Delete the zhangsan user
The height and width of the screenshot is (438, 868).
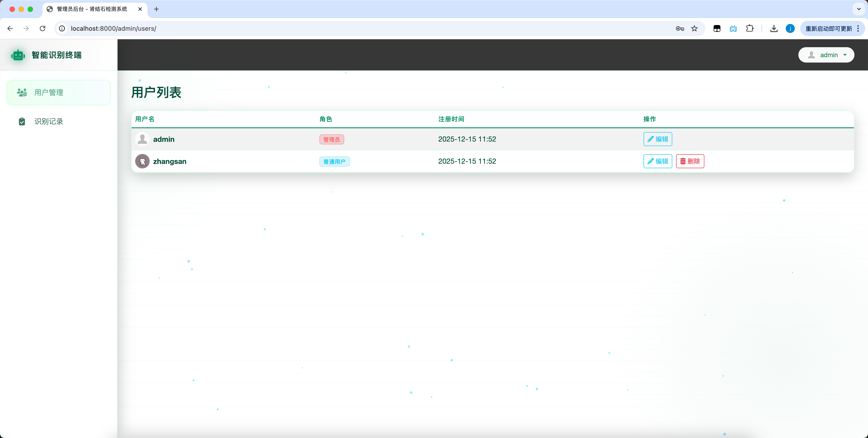[690, 161]
